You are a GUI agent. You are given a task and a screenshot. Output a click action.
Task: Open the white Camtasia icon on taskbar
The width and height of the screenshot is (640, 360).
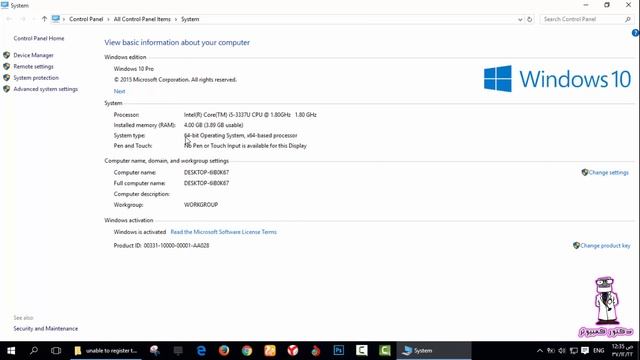362,351
